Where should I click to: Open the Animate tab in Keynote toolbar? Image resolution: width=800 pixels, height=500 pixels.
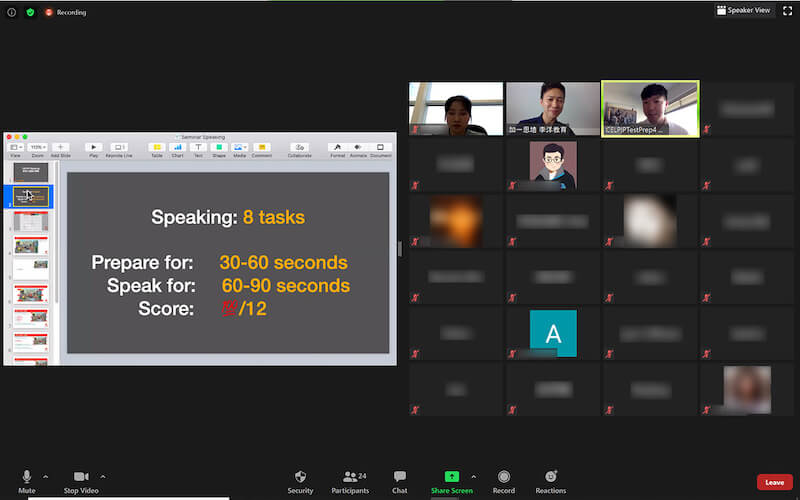coord(358,148)
